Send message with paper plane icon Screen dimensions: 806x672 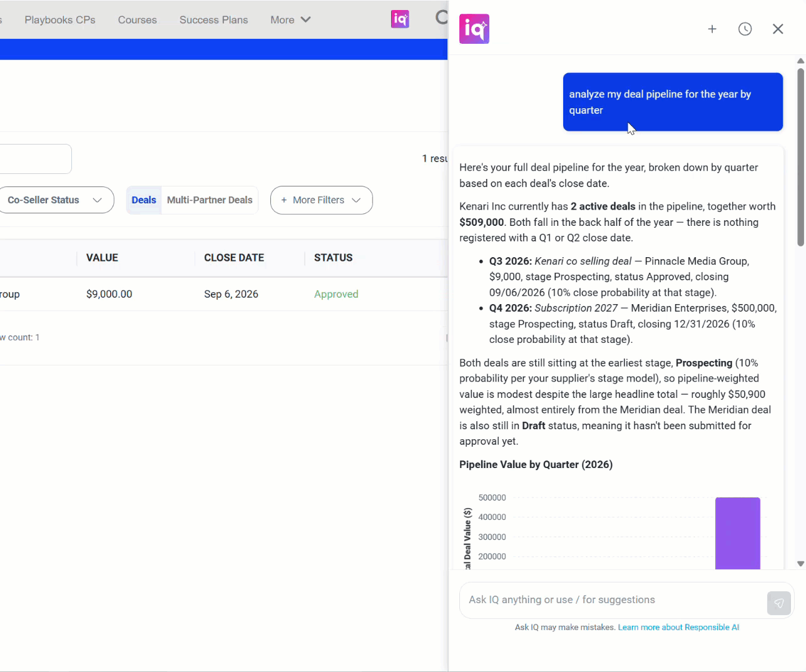pyautogui.click(x=779, y=603)
